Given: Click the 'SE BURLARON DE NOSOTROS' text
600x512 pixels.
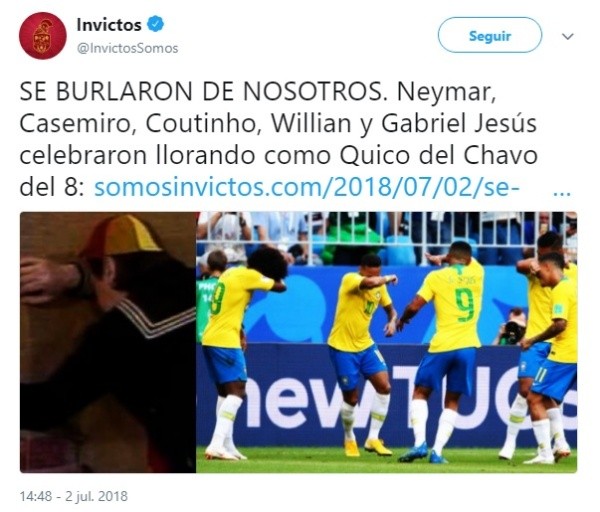Looking at the screenshot, I should click(x=201, y=92).
